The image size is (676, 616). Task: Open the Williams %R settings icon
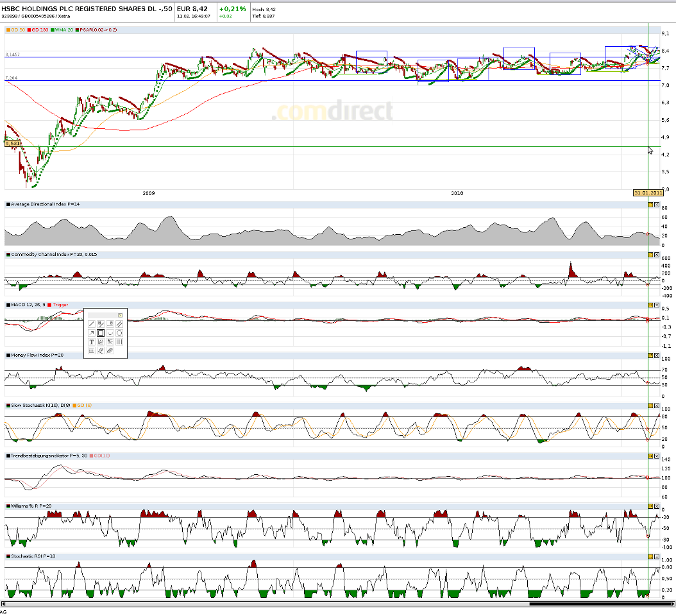coord(650,505)
